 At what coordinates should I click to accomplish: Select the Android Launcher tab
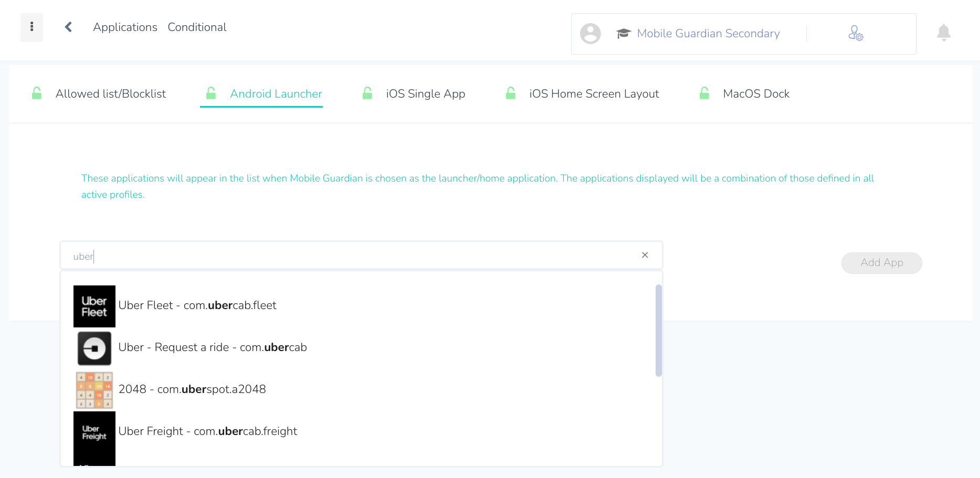coord(276,94)
